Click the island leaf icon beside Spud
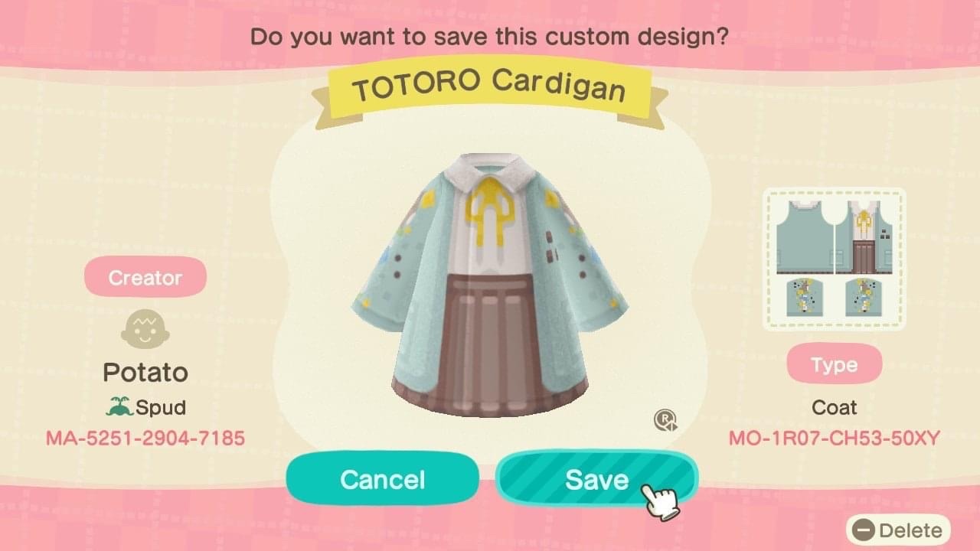980x551 pixels. click(x=119, y=406)
